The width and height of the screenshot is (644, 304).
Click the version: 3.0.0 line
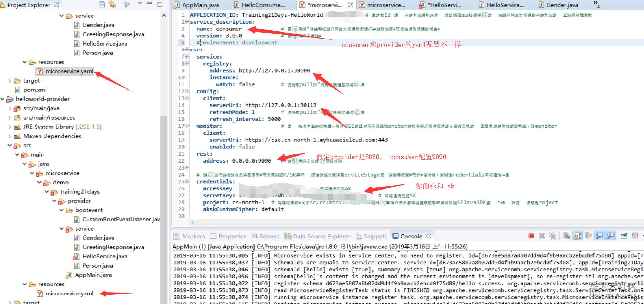219,36
